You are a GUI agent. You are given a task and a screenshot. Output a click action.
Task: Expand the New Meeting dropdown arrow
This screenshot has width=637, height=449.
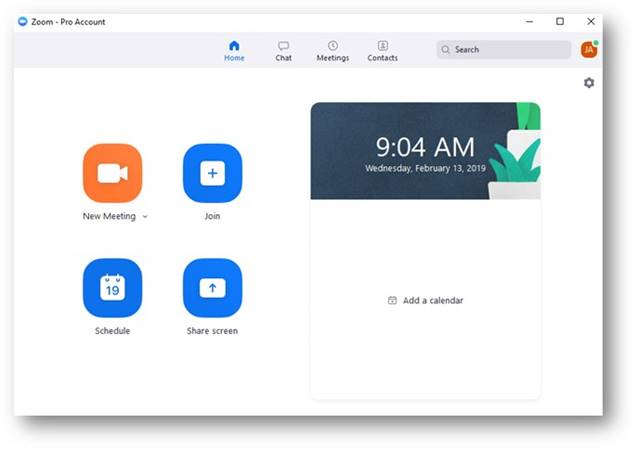[145, 217]
